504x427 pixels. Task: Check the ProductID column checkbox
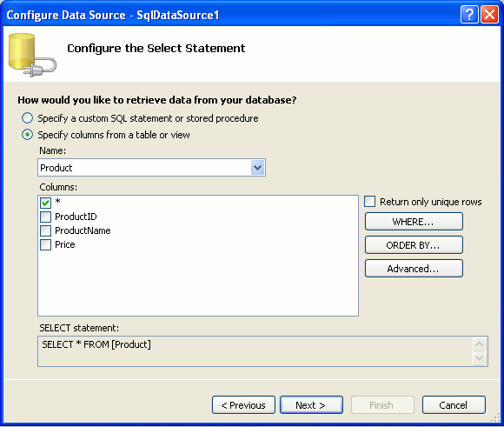click(x=45, y=217)
